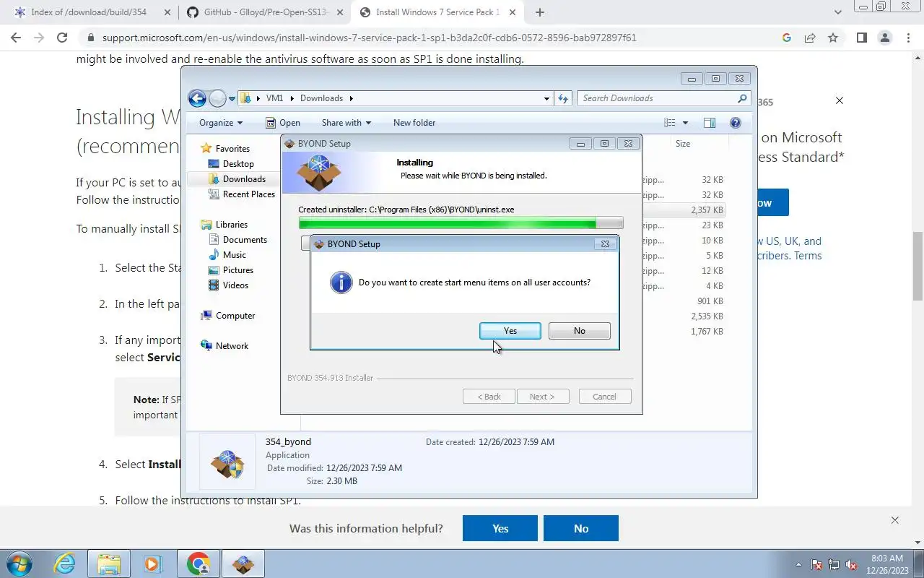Open Chrome profile icon

click(884, 38)
